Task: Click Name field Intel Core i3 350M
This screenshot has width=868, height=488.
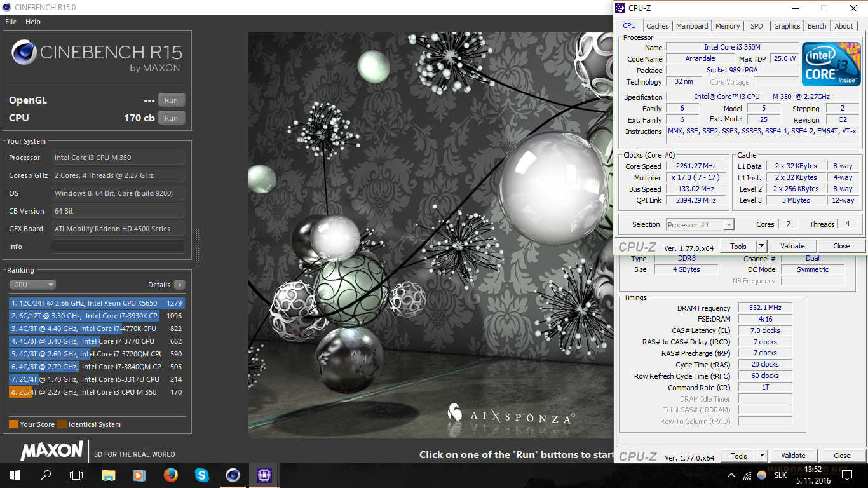Action: point(732,47)
